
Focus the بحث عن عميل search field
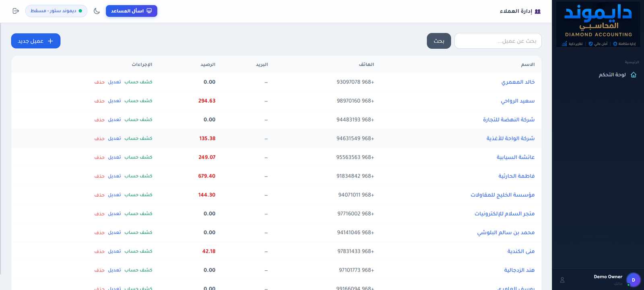tap(498, 41)
